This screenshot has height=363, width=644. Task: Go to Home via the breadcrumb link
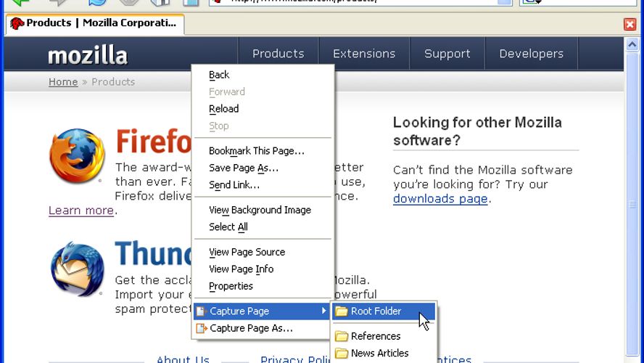[x=63, y=82]
